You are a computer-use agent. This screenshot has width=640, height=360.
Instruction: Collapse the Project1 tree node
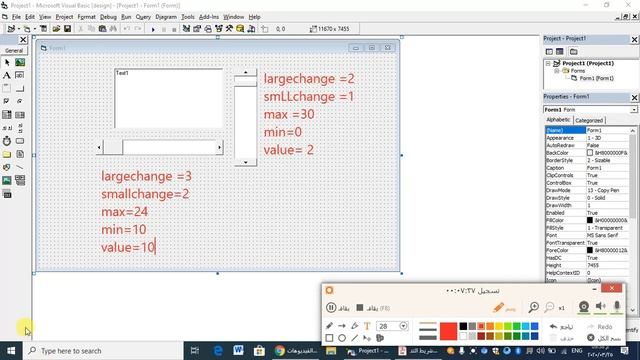click(548, 64)
